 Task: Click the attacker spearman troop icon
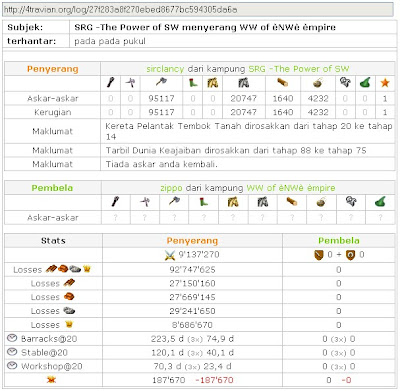coord(130,83)
